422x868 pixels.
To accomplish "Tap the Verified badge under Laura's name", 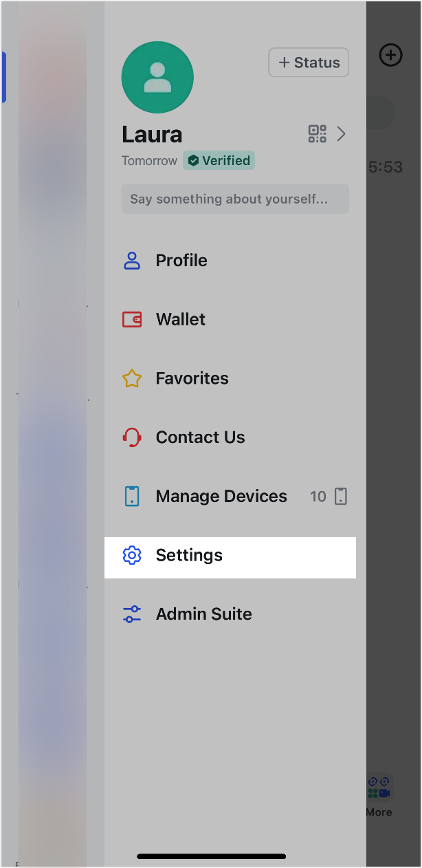I will click(x=219, y=160).
